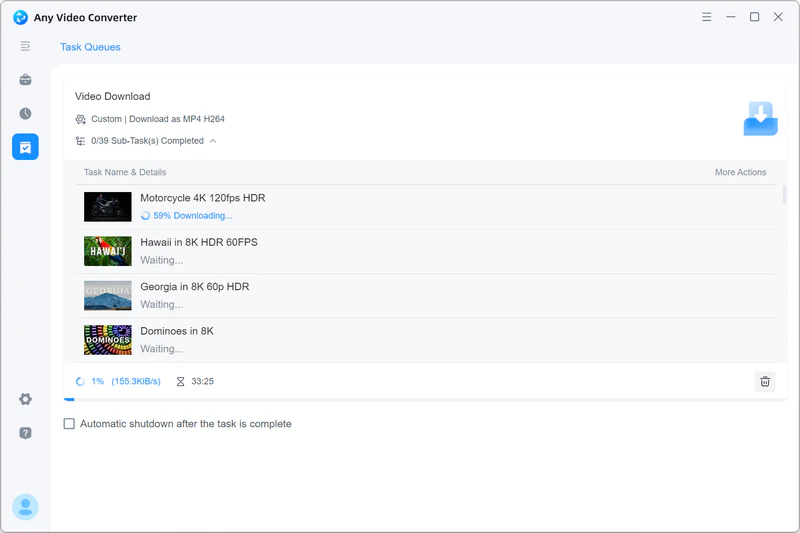Select the Motorcycle 4K 120fps HDR thumbnail

[108, 206]
